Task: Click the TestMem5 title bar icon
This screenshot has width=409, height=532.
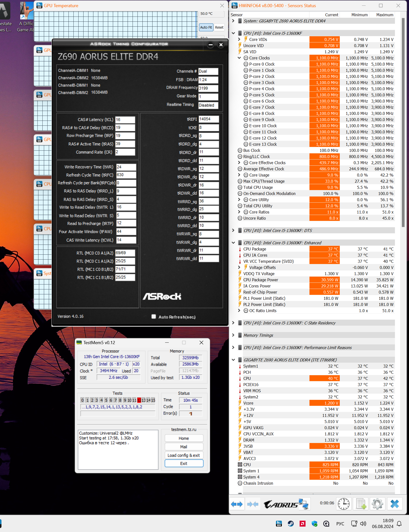Action: tap(79, 342)
